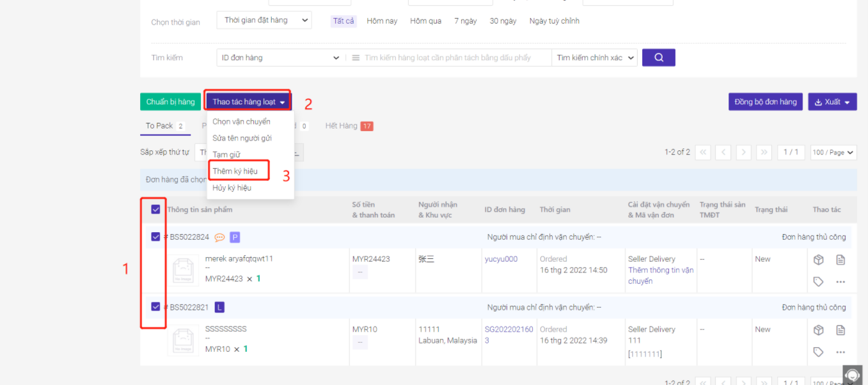Open the "Thời gian đặt hàng" dropdown
The height and width of the screenshot is (385, 868).
(264, 20)
